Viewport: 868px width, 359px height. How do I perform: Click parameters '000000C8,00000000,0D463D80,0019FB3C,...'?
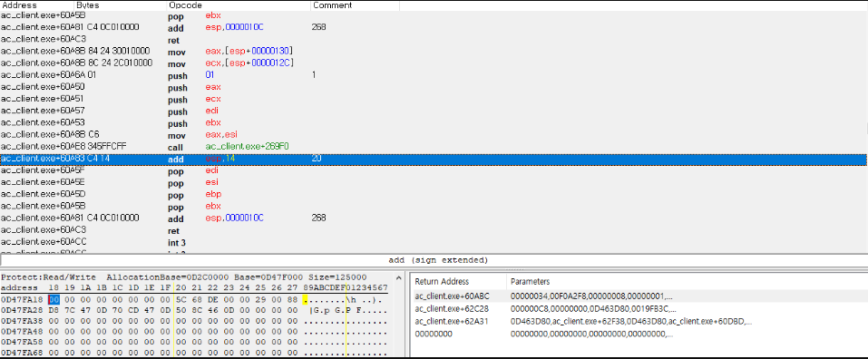pyautogui.click(x=593, y=308)
